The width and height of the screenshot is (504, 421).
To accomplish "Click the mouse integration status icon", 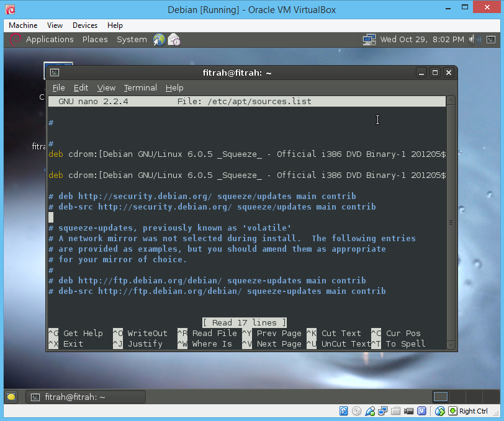I will [439, 411].
